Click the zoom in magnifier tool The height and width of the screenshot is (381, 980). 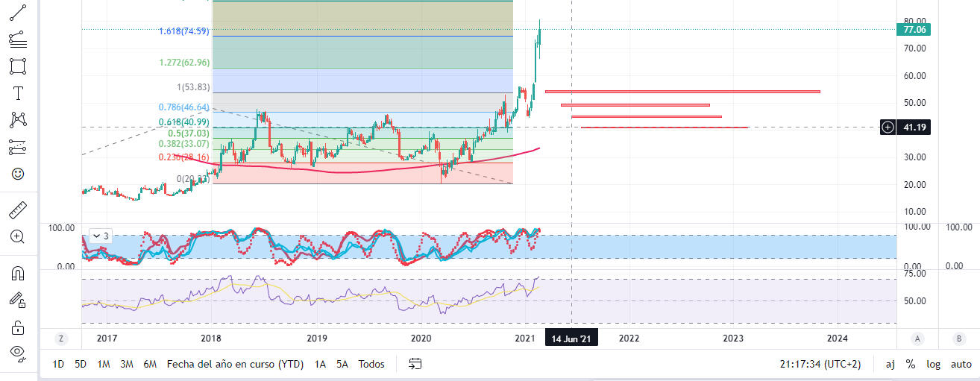click(17, 237)
